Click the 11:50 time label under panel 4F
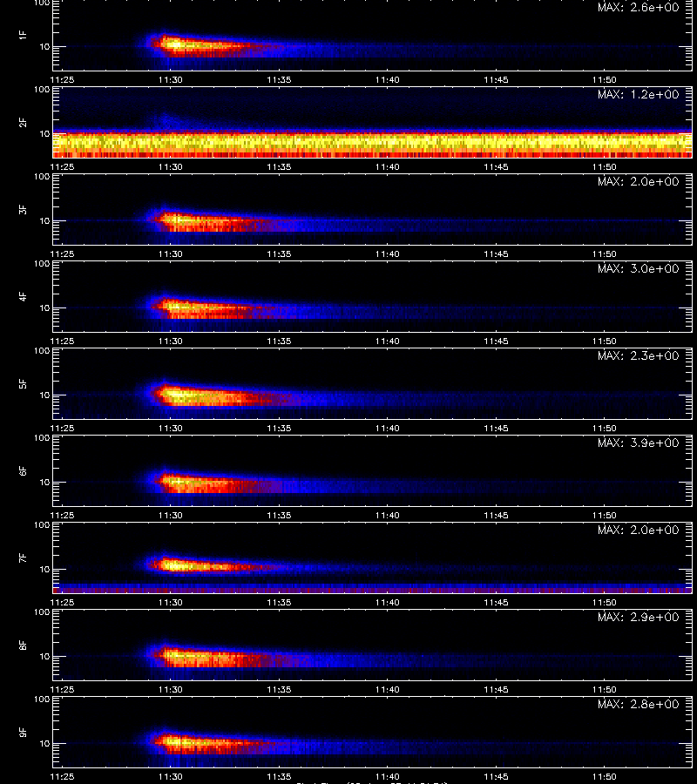Viewport: 697px width, 784px height. pos(605,341)
